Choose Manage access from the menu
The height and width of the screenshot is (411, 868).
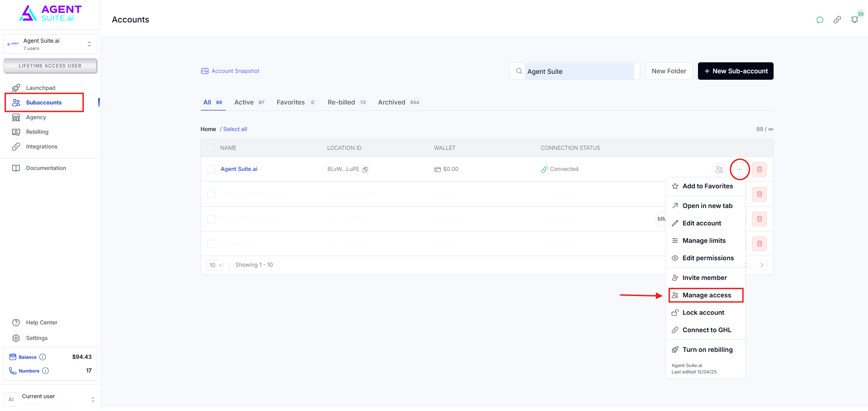(x=706, y=295)
